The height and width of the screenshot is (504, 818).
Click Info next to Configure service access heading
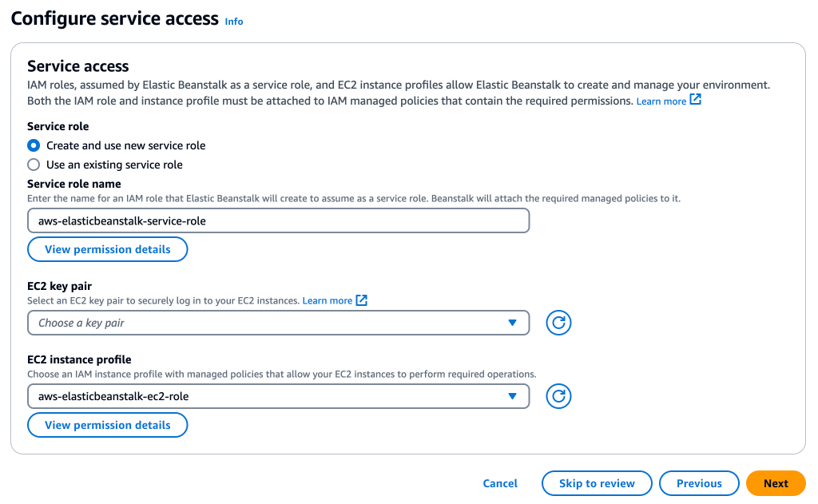[233, 22]
